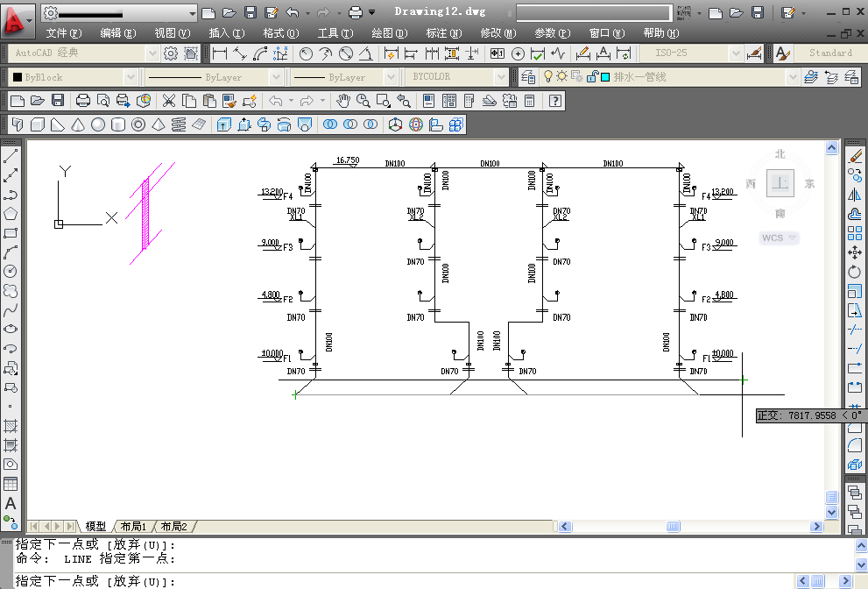868x589 pixels.
Task: Open the 修改(M) menu
Action: [x=498, y=33]
